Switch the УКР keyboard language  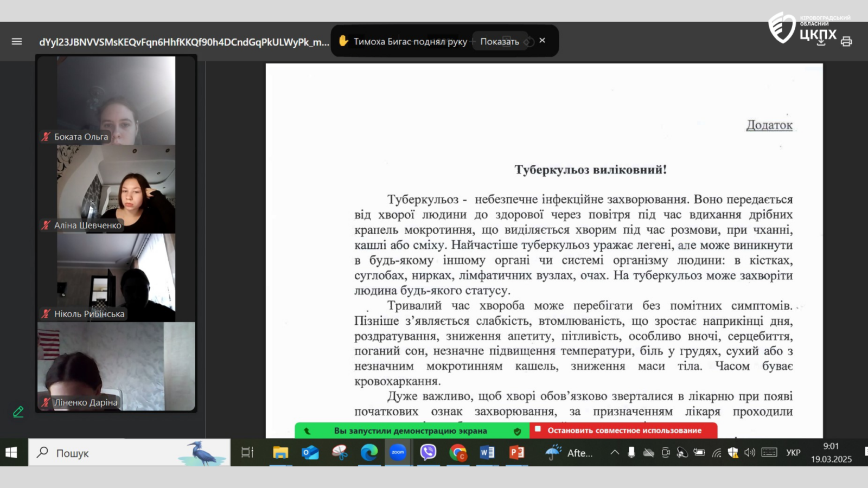pyautogui.click(x=793, y=452)
